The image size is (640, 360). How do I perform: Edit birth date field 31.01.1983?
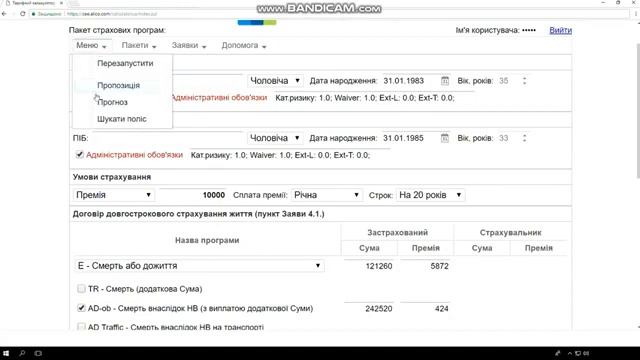point(410,81)
